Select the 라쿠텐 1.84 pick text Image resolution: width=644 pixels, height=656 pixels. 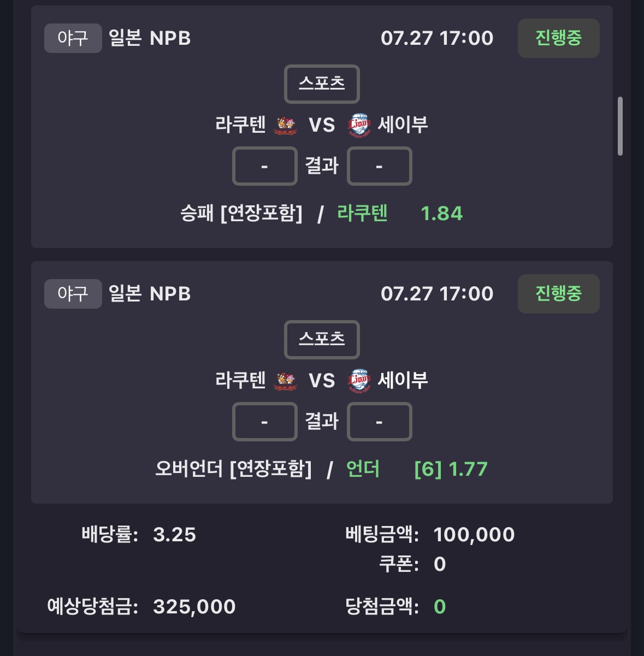400,213
